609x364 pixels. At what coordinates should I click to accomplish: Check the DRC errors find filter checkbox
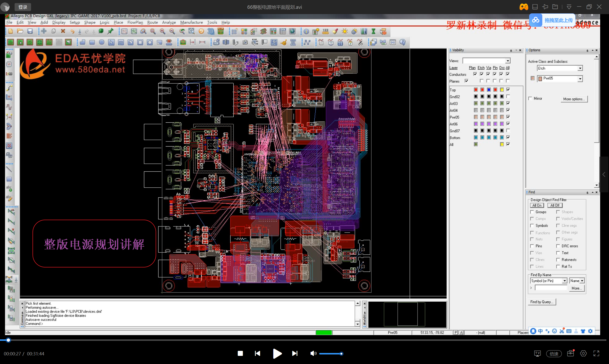tap(558, 246)
